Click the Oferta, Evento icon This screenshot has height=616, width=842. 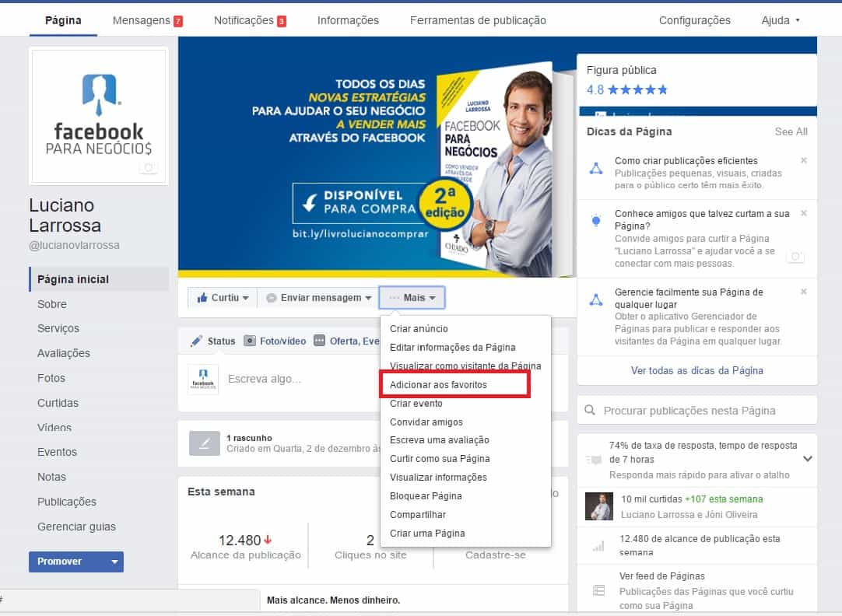point(320,341)
